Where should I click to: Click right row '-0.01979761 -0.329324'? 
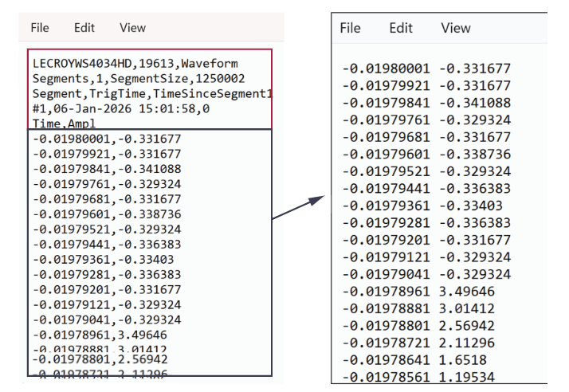pos(426,120)
